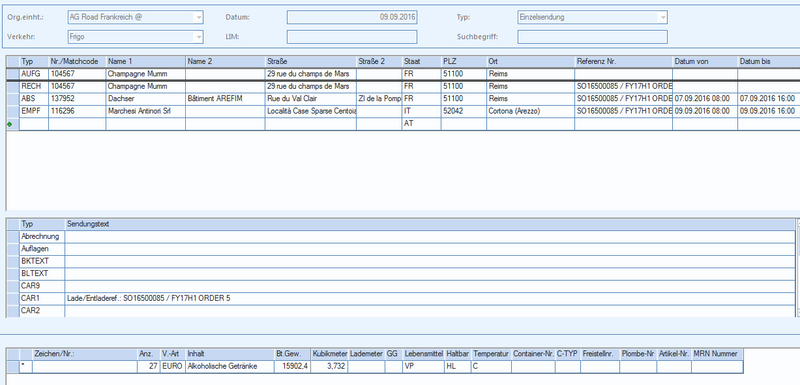Click the AUFG cell in address table
This screenshot has height=385, width=800.
(x=34, y=74)
